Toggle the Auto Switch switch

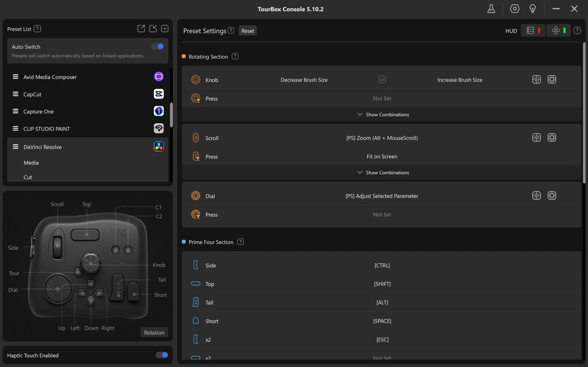[158, 46]
